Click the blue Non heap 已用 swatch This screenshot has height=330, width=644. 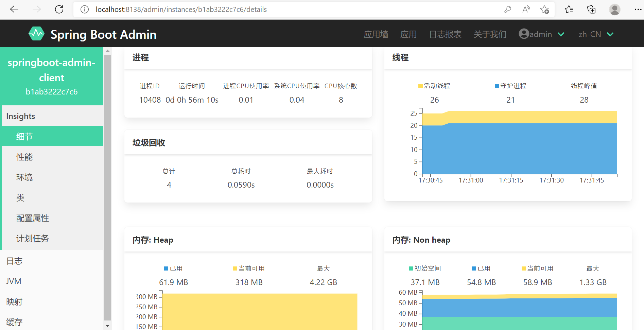pos(474,268)
